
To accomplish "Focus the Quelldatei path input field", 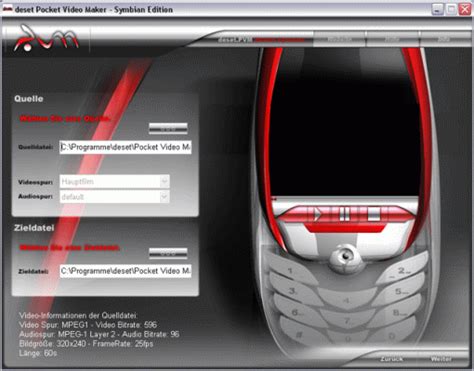I will tap(126, 147).
